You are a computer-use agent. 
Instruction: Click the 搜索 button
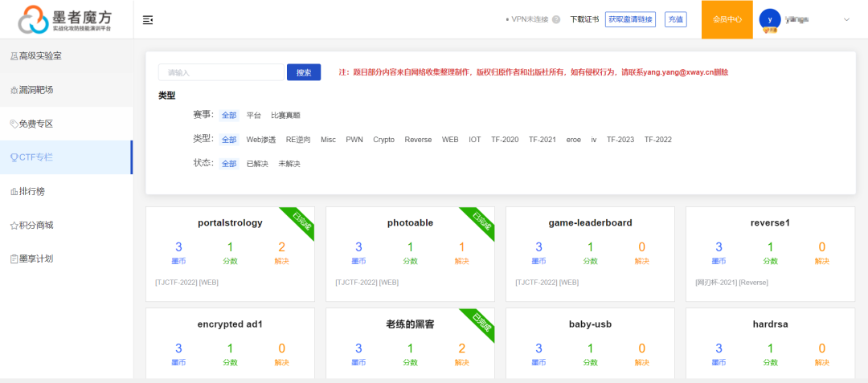[304, 72]
